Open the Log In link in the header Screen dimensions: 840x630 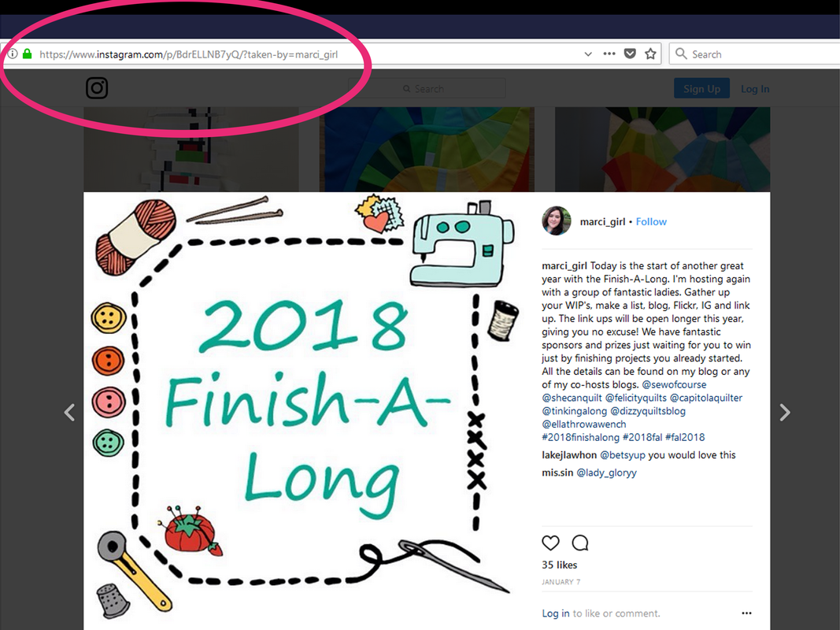(755, 89)
